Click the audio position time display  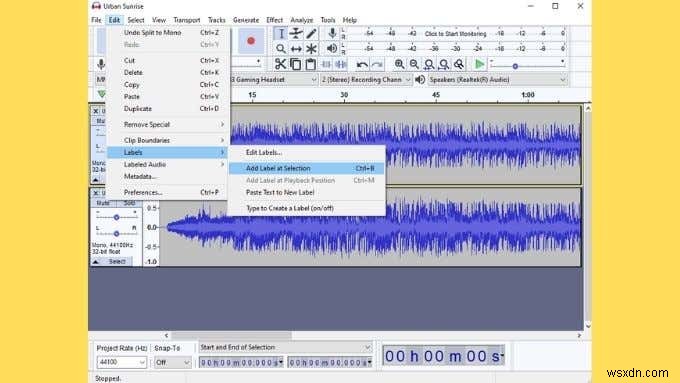point(443,356)
